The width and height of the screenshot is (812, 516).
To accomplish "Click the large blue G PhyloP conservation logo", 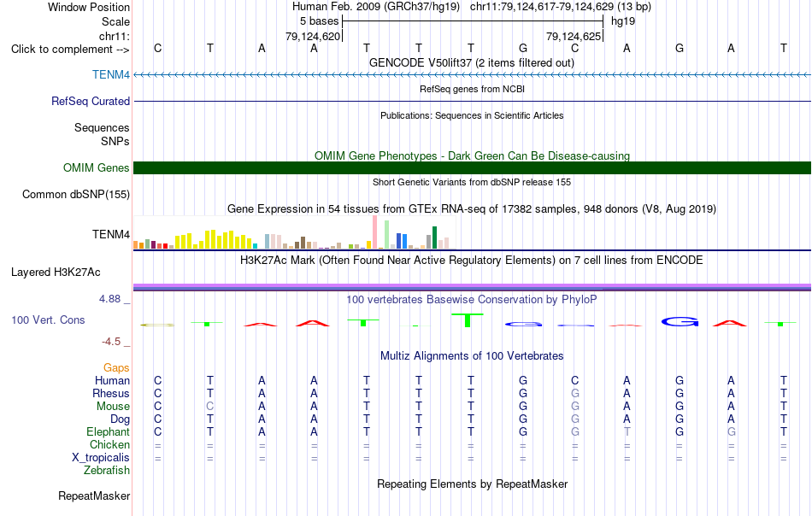I will point(680,321).
